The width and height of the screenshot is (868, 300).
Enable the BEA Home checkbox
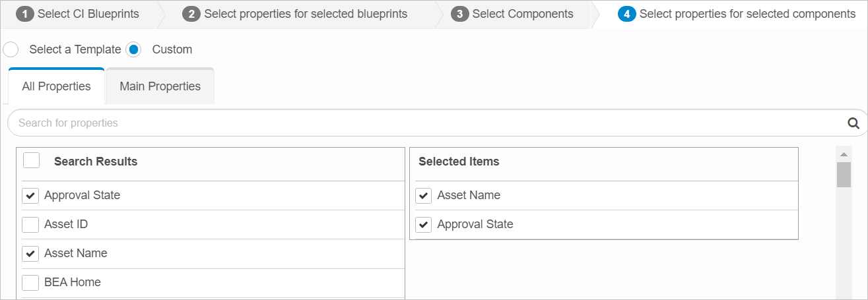tap(30, 283)
